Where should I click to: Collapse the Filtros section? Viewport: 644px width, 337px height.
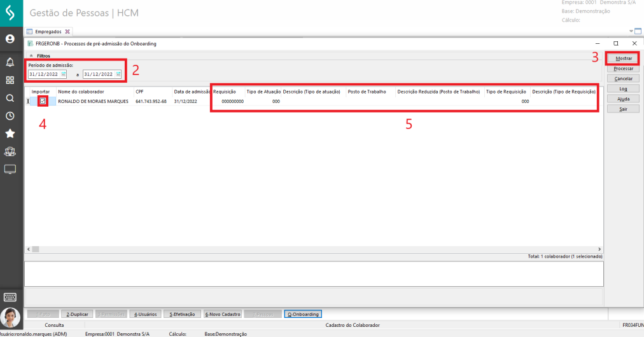coord(31,56)
